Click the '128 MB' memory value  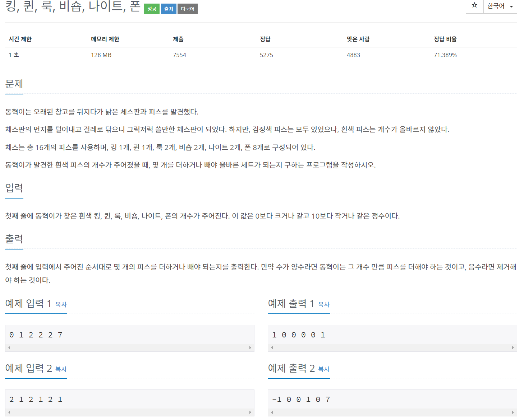[101, 55]
